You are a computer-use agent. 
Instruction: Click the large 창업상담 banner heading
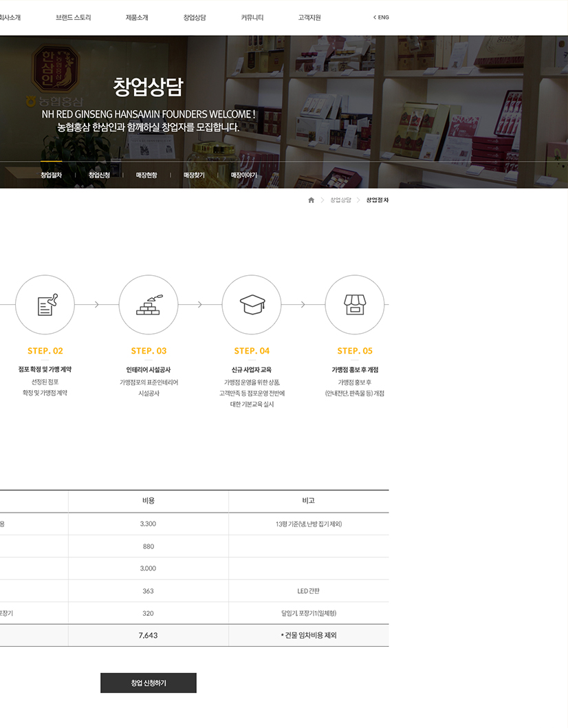149,87
